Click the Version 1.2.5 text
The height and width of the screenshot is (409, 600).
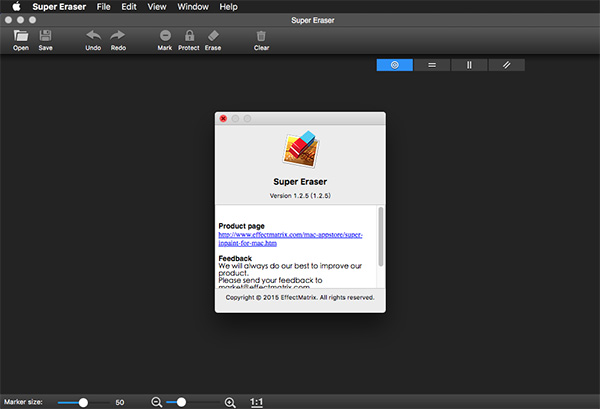point(300,196)
